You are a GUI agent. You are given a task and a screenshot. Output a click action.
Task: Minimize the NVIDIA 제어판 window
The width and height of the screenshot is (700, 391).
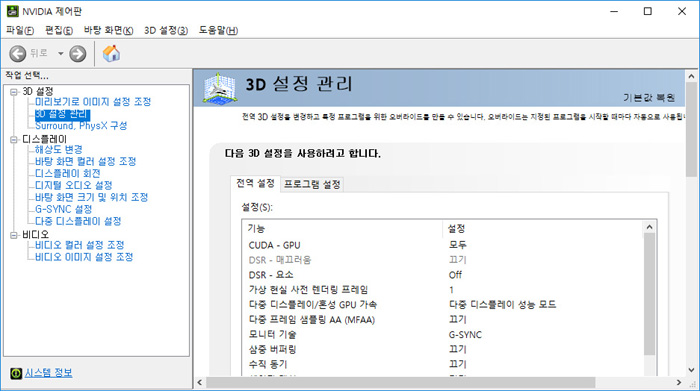[614, 12]
